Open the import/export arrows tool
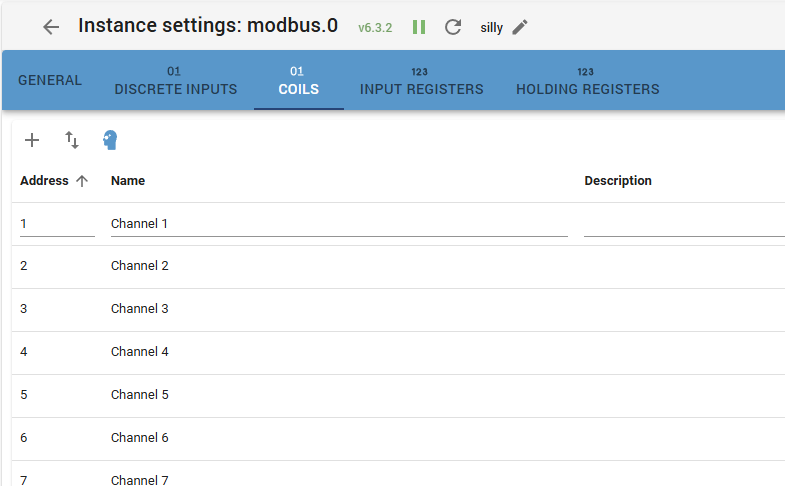Image resolution: width=785 pixels, height=486 pixels. tap(72, 140)
